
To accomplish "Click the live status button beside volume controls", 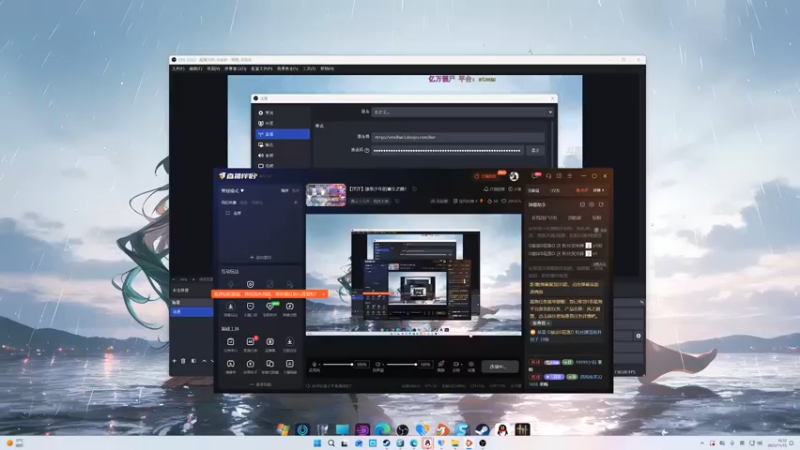I will coord(499,366).
